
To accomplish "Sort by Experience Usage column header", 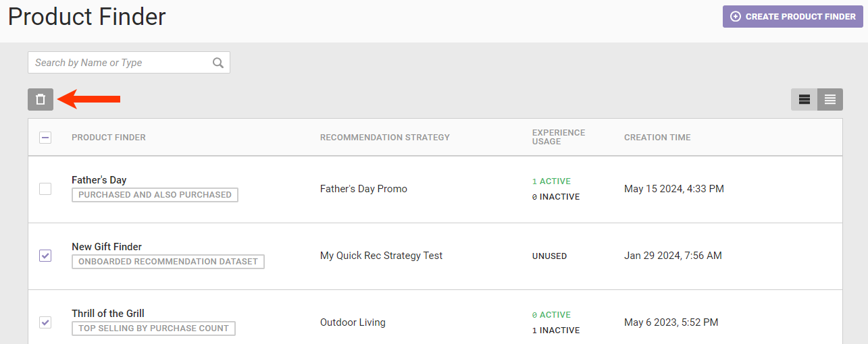I will point(559,137).
